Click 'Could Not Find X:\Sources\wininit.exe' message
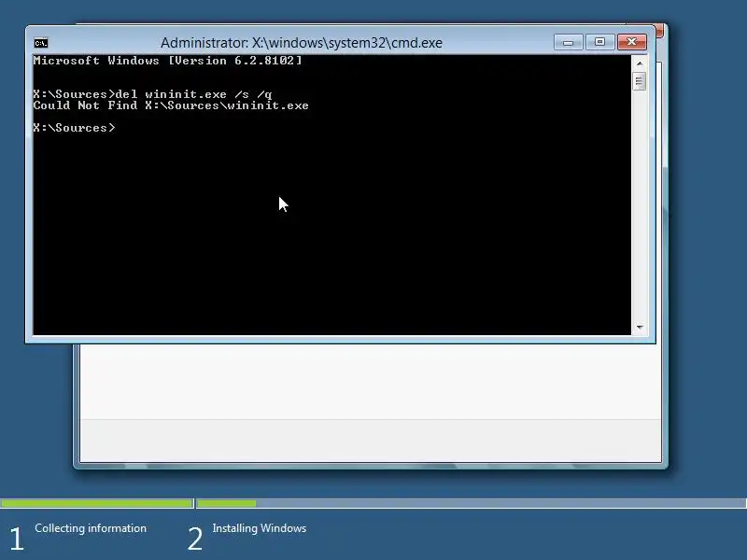747x560 pixels. click(x=171, y=105)
